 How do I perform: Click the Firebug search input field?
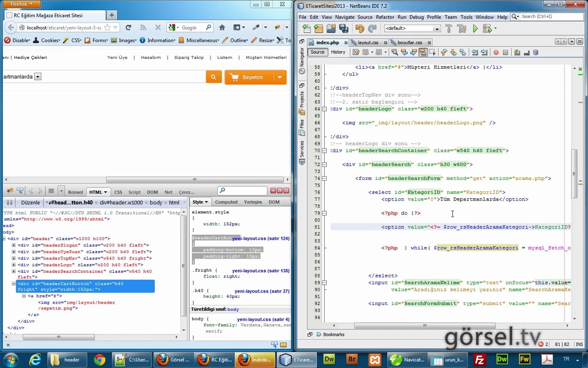(x=242, y=190)
